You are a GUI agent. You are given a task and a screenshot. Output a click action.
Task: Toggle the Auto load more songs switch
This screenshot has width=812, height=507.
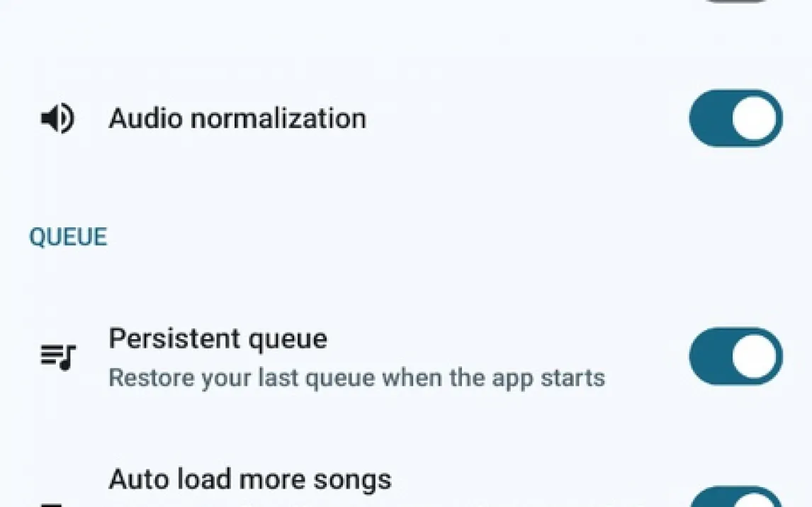pos(735,498)
